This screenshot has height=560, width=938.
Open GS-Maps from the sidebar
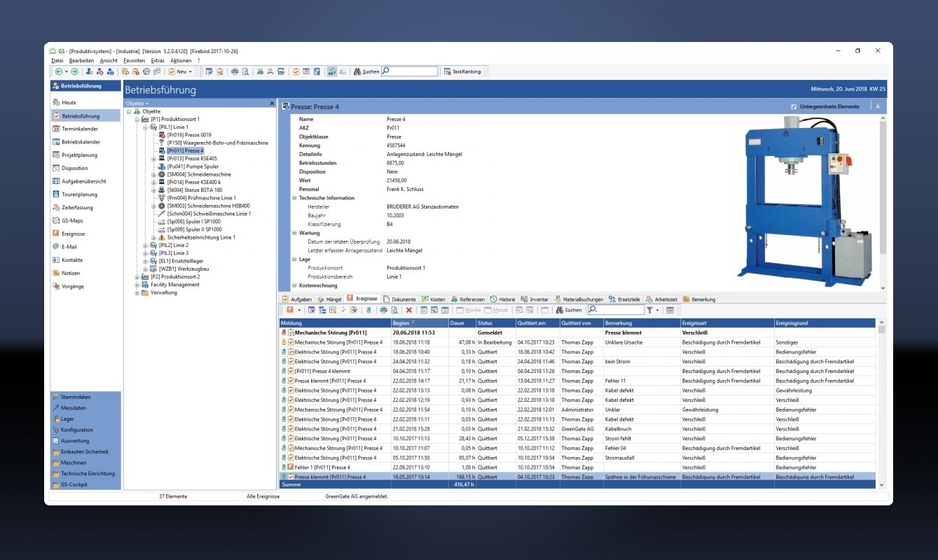click(x=72, y=220)
